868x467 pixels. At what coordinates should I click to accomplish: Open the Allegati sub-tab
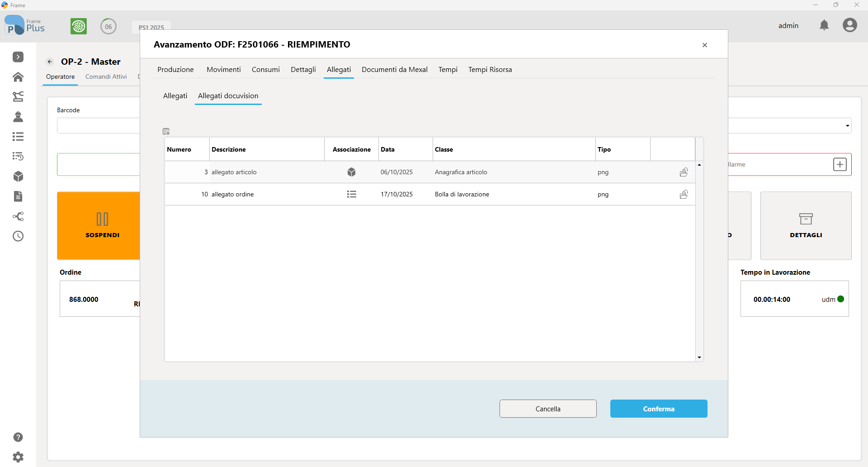(x=175, y=95)
